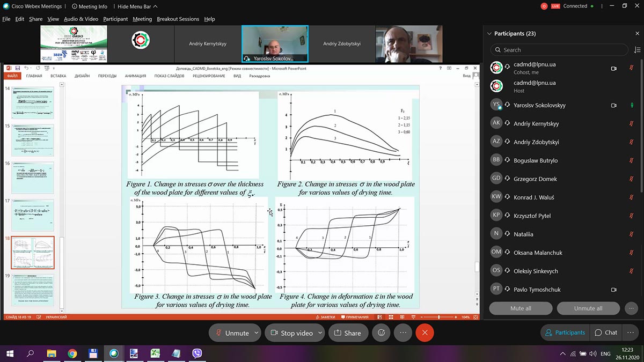644x362 pixels.
Task: Collapse the Participants (23) panel header
Action: click(x=489, y=33)
